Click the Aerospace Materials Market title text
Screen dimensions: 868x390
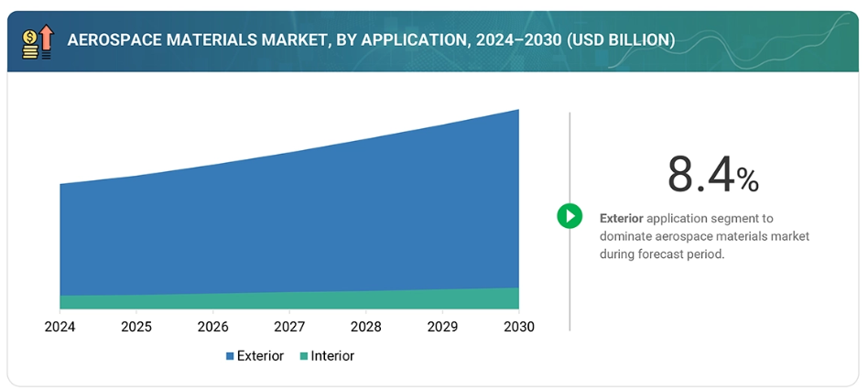point(371,39)
